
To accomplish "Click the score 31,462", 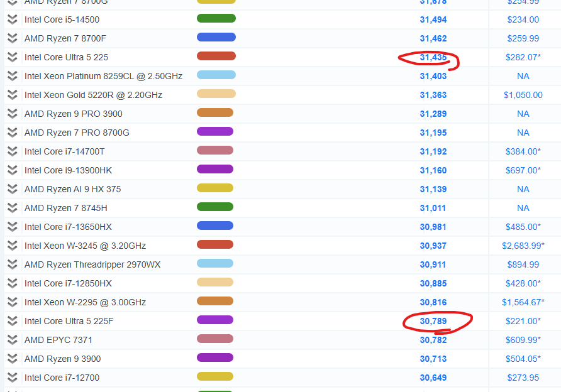I will 433,38.
